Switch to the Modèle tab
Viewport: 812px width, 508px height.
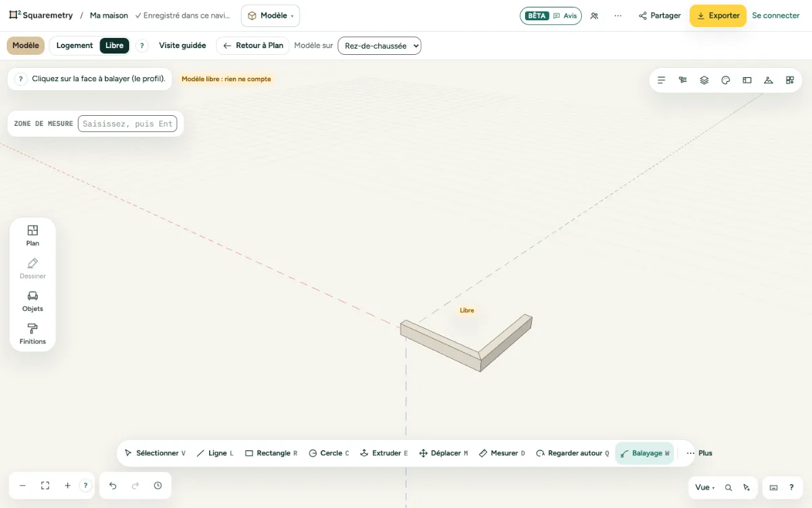[x=26, y=45]
